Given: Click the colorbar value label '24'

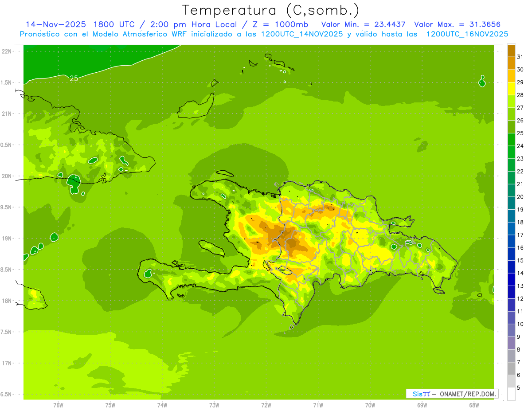Looking at the screenshot, I should (520, 146).
